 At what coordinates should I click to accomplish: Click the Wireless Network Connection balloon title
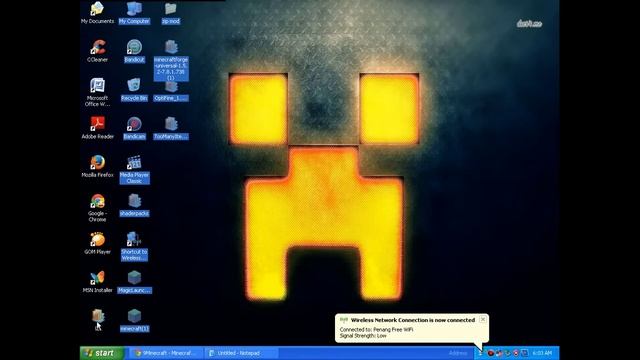pyautogui.click(x=412, y=320)
